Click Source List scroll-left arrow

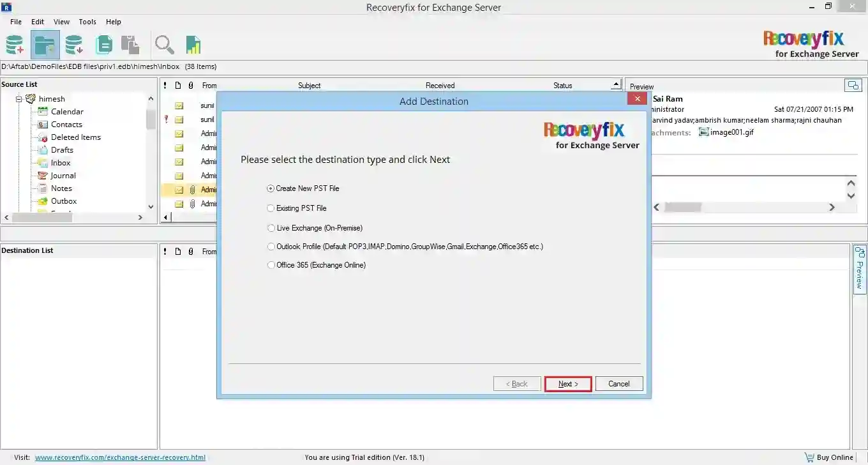click(x=6, y=218)
